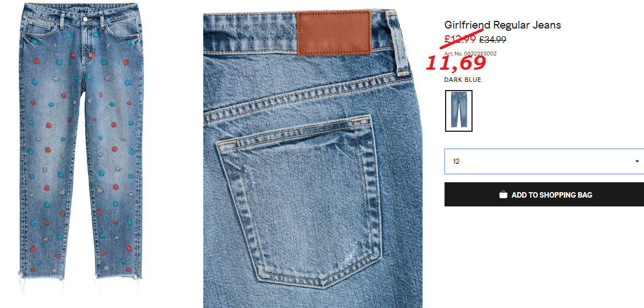The image size is (644, 308).
Task: Click the shopping bag icon in the button
Action: coord(503,195)
